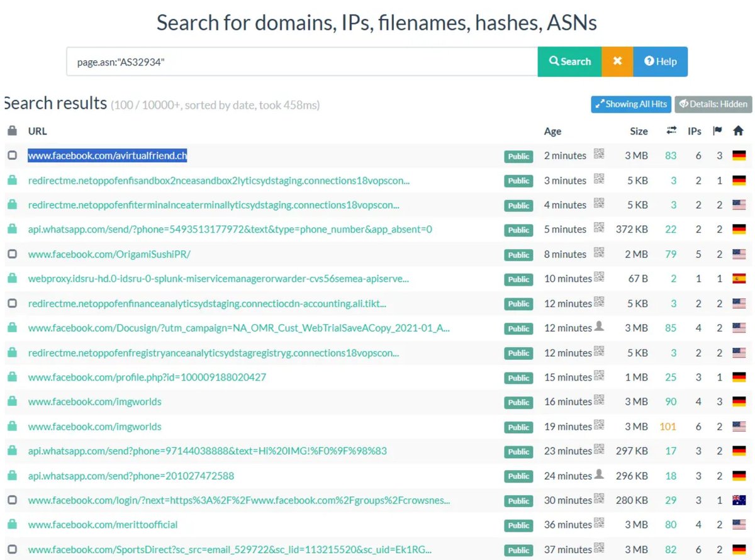Open the facebook.com/imgworlds link aged 19 minutes
This screenshot has height=560, width=755.
pyautogui.click(x=95, y=427)
